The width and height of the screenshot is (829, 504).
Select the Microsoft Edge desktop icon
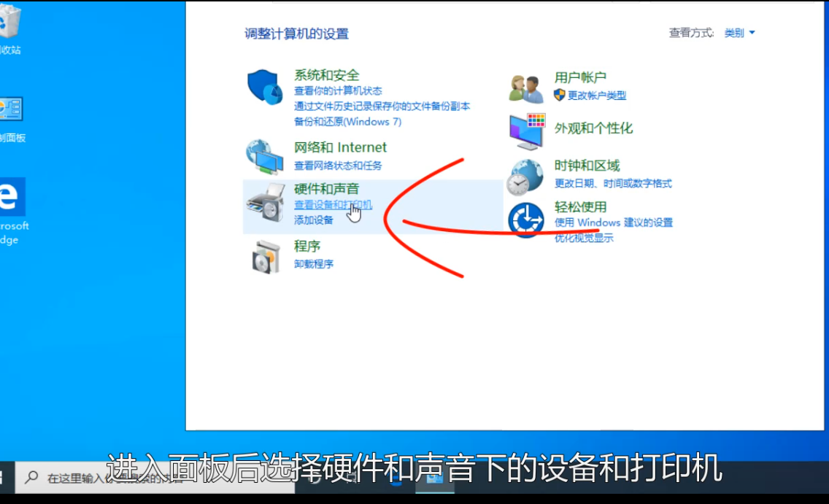coord(12,196)
